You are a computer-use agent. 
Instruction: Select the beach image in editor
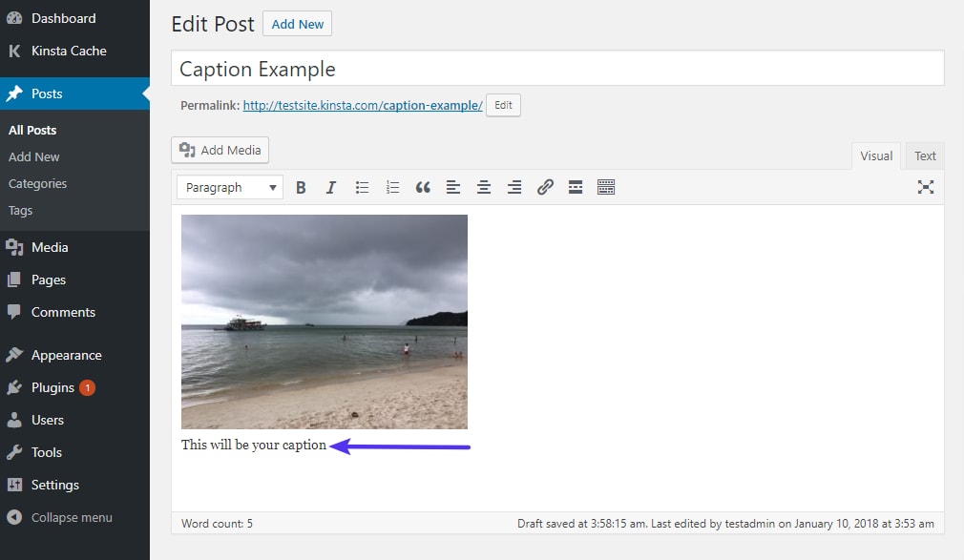coord(325,321)
